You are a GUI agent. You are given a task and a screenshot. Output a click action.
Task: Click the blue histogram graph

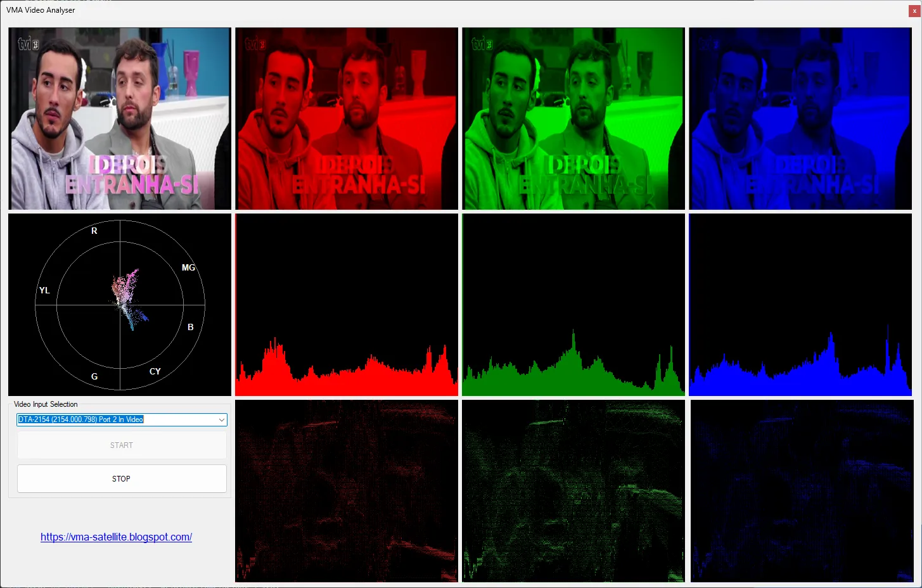point(800,305)
